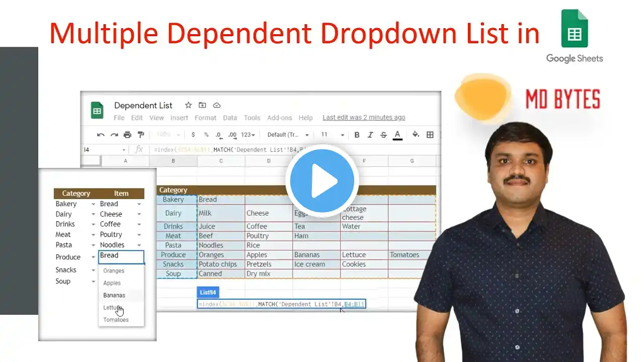Click the 'Potato chips' cell
The height and width of the screenshot is (362, 644).
tap(221, 264)
